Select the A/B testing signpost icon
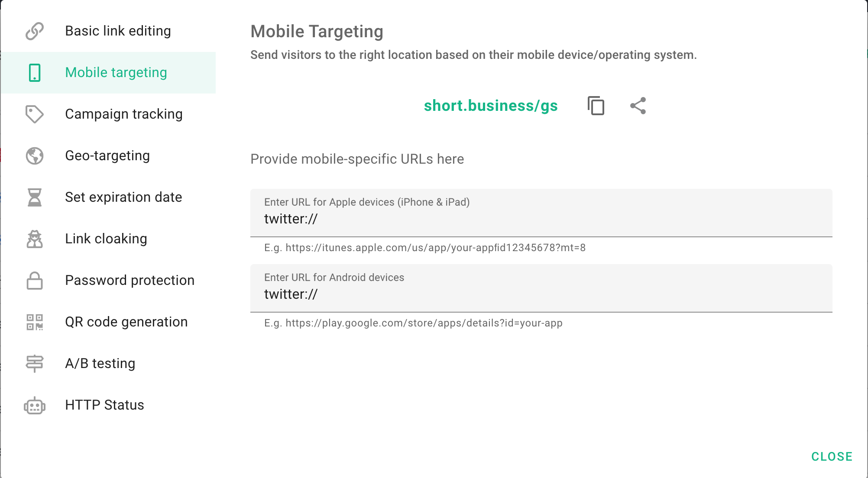The height and width of the screenshot is (478, 868). 35,363
